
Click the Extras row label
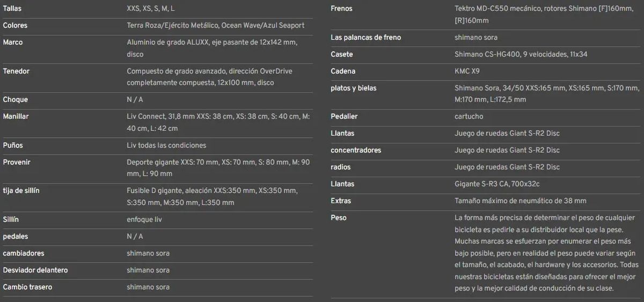(341, 201)
